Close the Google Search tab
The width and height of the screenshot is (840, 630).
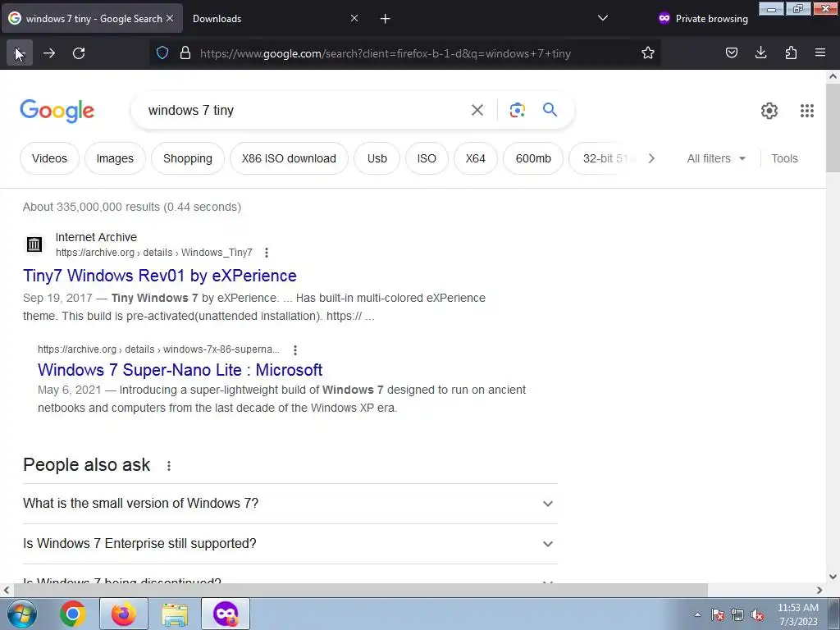tap(170, 18)
